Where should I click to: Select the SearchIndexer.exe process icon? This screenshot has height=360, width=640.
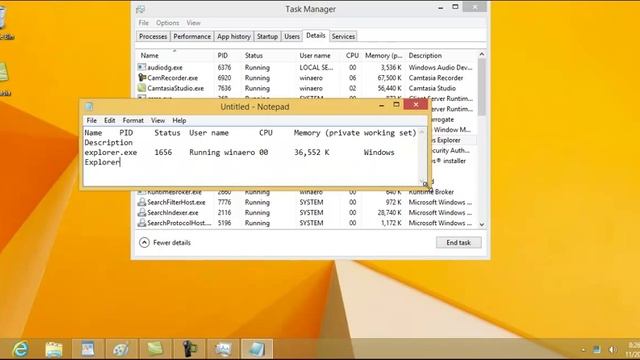142,213
